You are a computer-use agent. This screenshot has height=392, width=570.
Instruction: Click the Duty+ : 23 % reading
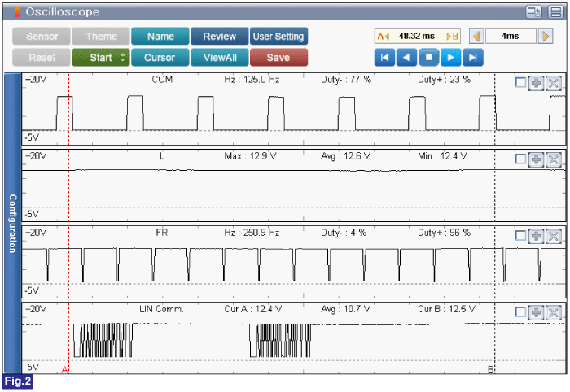(x=444, y=80)
